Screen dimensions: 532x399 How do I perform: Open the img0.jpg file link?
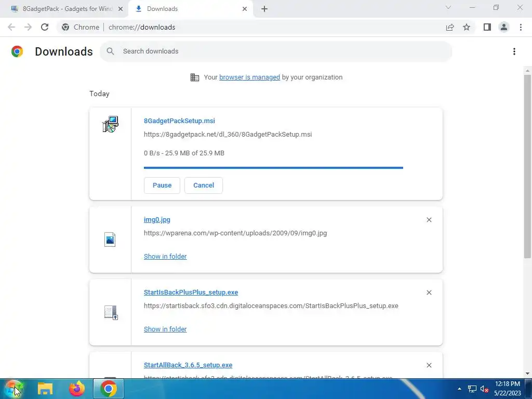[157, 220]
